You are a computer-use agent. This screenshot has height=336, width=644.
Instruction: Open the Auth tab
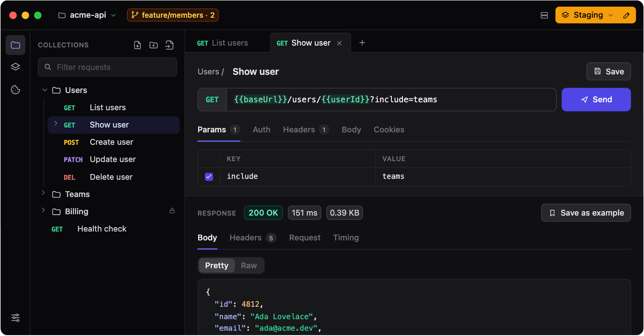click(261, 130)
